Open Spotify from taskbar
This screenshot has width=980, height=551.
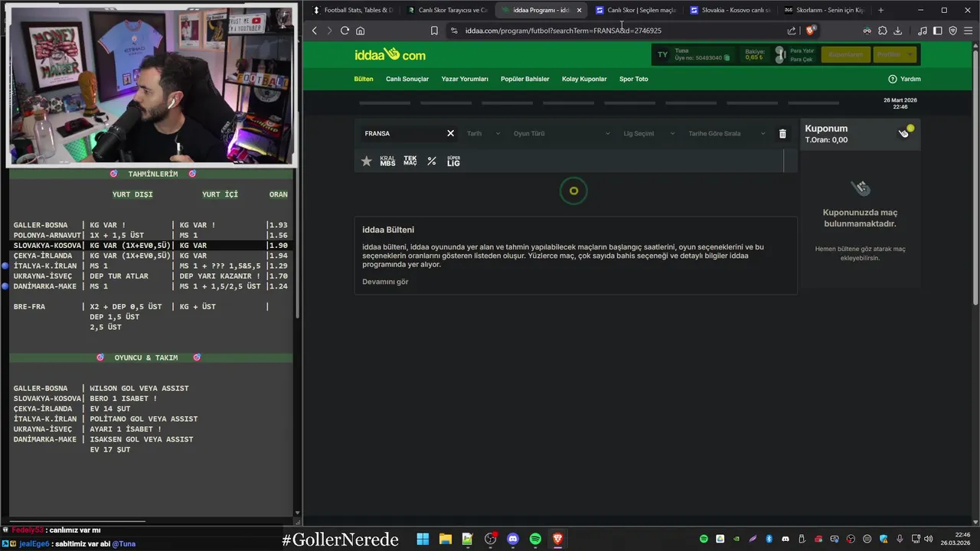pyautogui.click(x=535, y=539)
